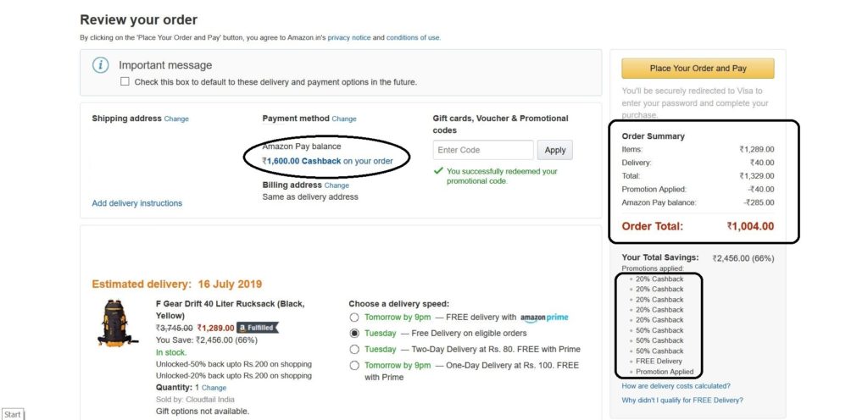The width and height of the screenshot is (868, 420).
Task: Open How are delivery costs calculated link
Action: pos(676,386)
